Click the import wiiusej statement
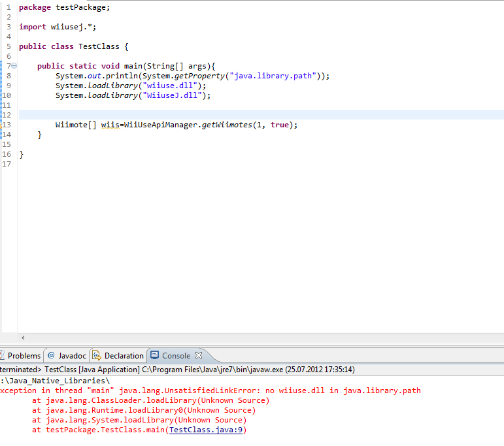The width and height of the screenshot is (504, 446). (x=58, y=27)
